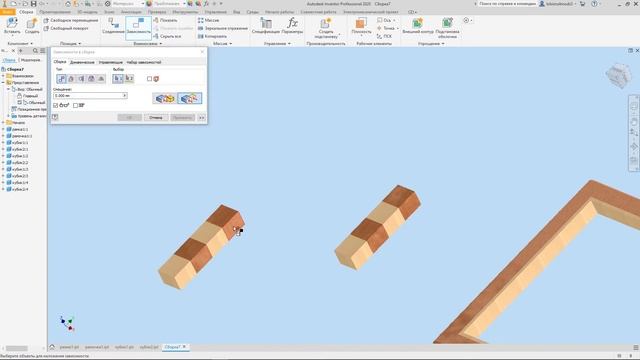
Task: Click Скрыть все (Hide All) relationships
Action: 167,36
